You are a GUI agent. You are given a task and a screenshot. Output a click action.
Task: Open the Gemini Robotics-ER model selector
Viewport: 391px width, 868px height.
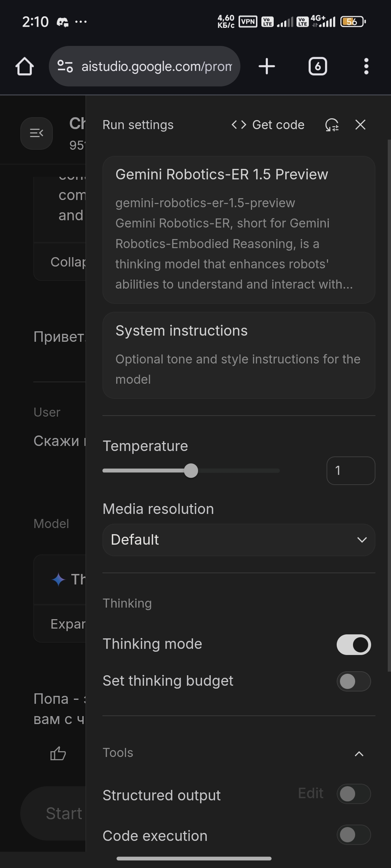pos(239,229)
